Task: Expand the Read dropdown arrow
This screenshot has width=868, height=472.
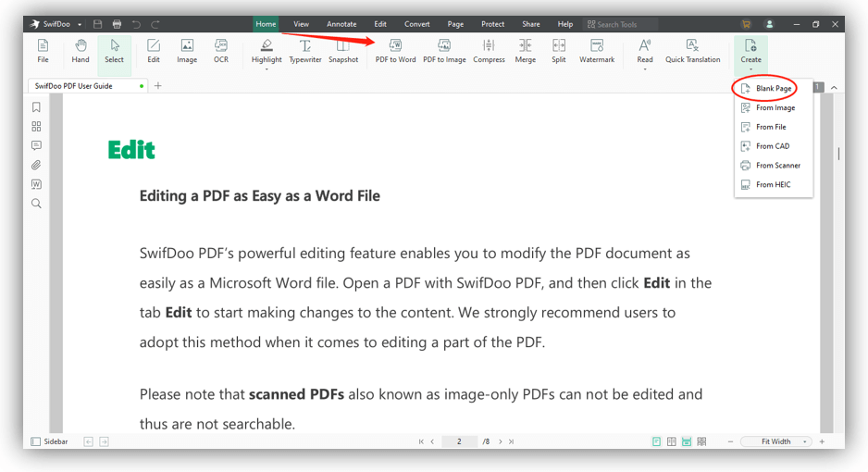Action: tap(645, 69)
